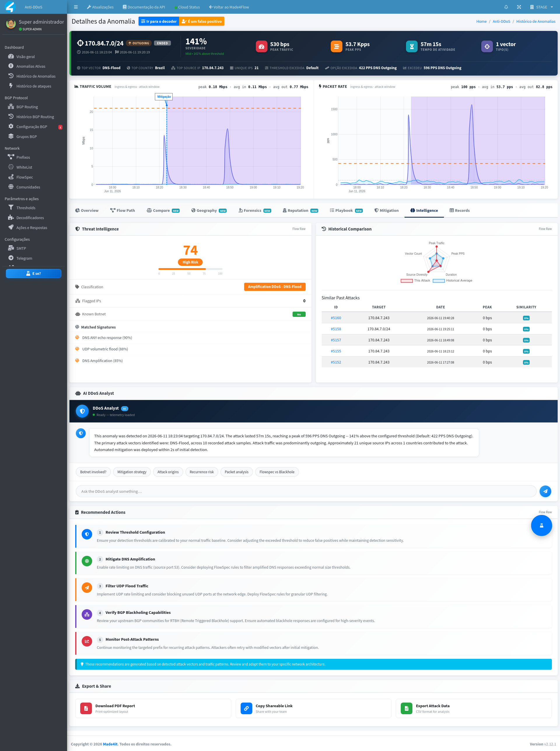
Task: Switch to the Records tab
Action: pos(459,211)
